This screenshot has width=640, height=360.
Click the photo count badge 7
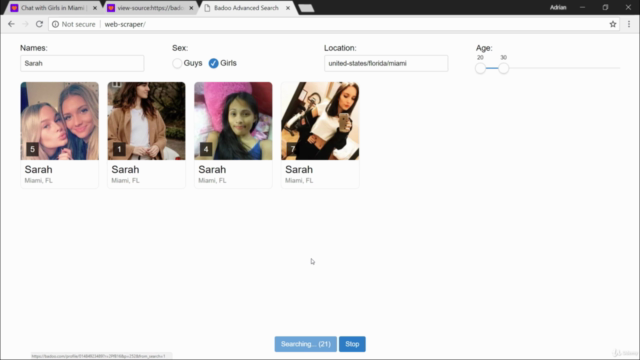coord(293,149)
